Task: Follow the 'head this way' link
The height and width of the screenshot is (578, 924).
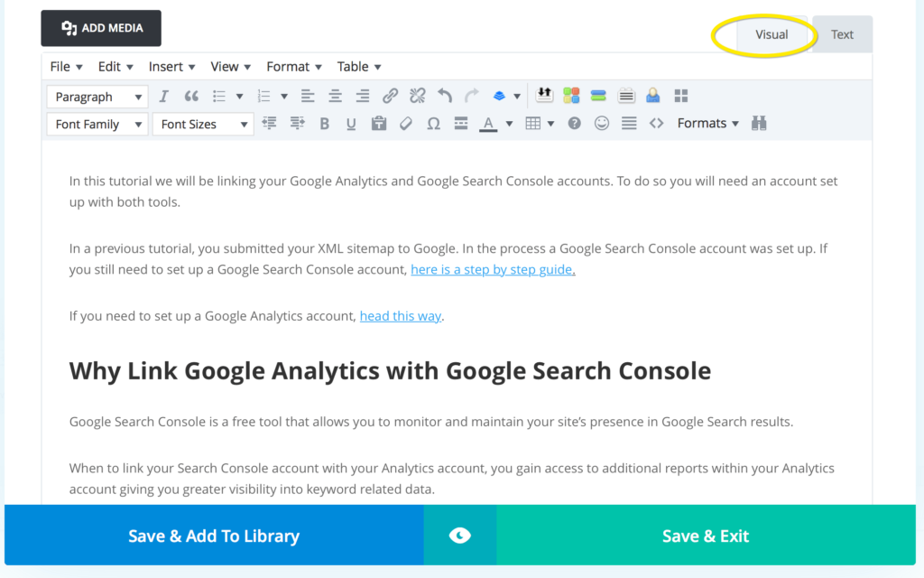Action: coord(400,316)
